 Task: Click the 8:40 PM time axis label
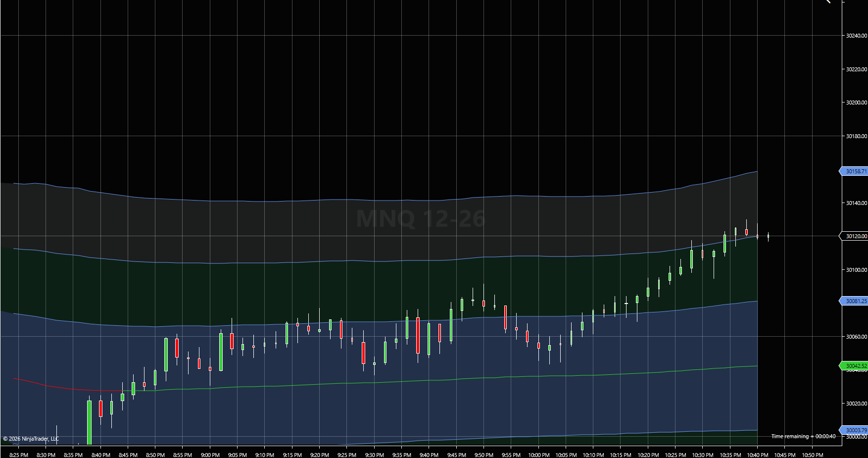point(101,455)
